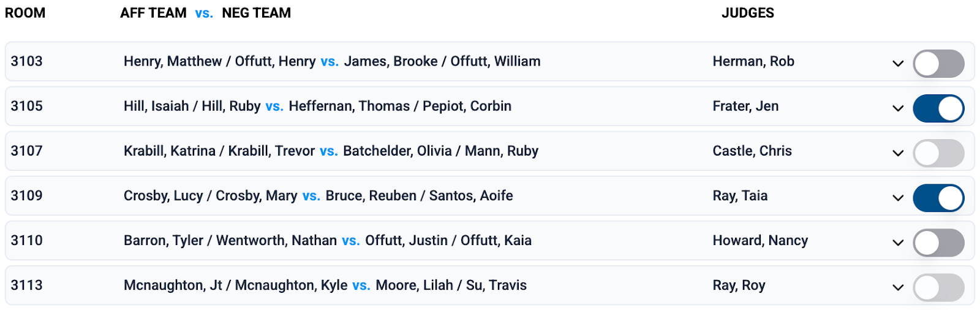Click the AFF TEAM column header
The image size is (980, 310).
coord(153,13)
